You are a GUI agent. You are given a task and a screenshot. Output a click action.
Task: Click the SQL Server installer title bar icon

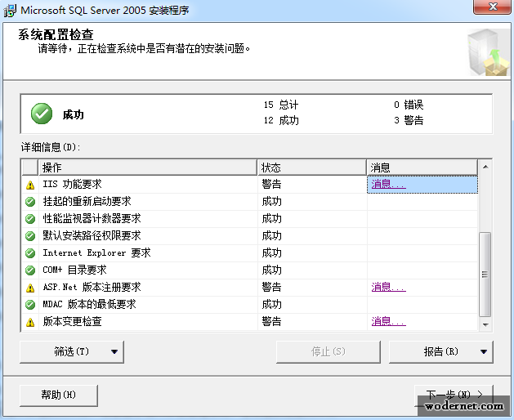[9, 11]
